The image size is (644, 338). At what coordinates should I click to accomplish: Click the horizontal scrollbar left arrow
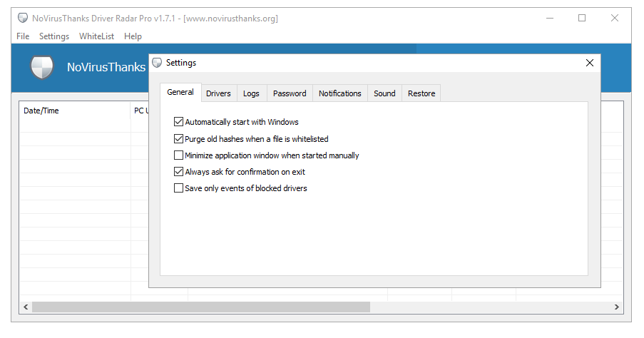coord(26,307)
